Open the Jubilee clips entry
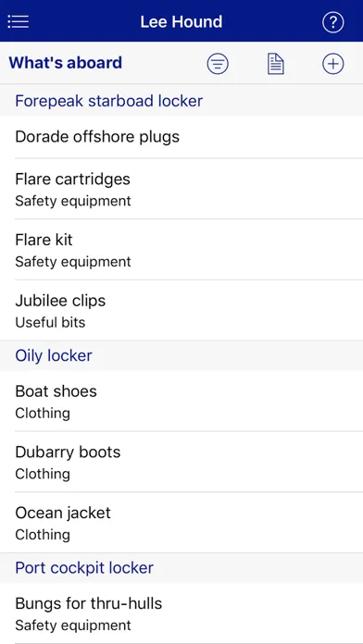 pos(181,311)
